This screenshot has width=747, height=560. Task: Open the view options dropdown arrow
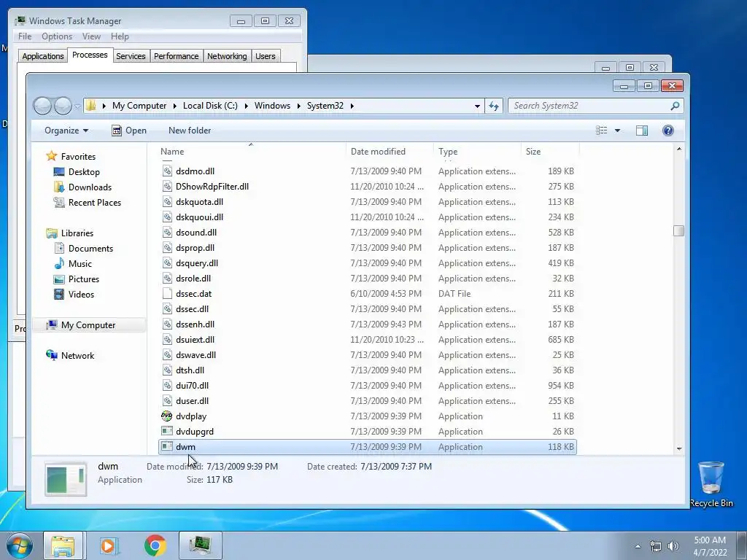pyautogui.click(x=617, y=131)
